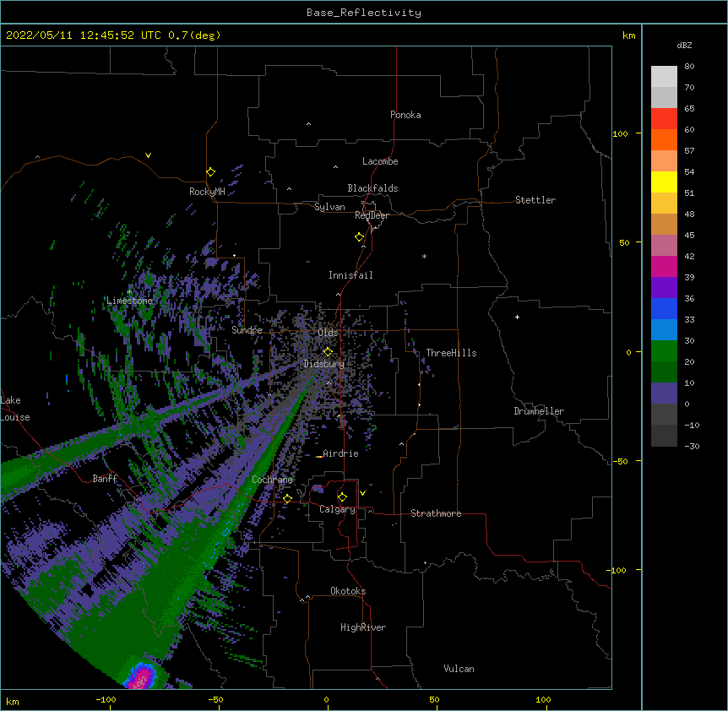Click the km unit label at top right
The width and height of the screenshot is (728, 711).
(628, 35)
